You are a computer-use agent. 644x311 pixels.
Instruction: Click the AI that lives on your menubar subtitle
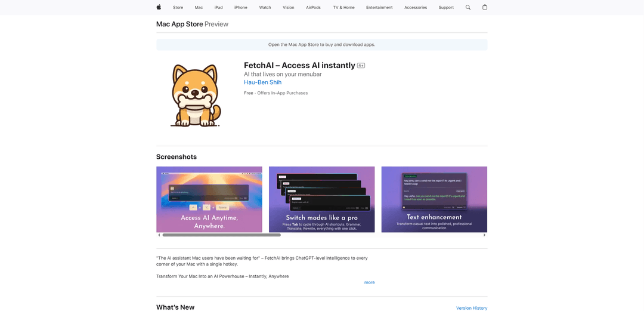pos(283,75)
